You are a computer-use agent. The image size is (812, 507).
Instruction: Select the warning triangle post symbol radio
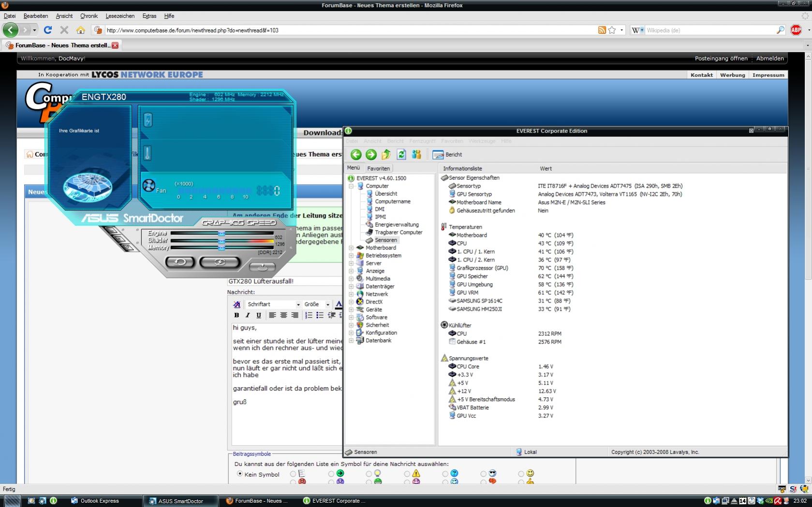coord(407,474)
